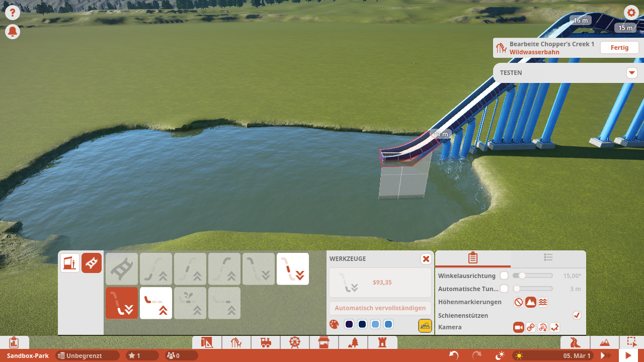
Task: Open the blueprints tab in bottom bar
Action: pos(207,343)
